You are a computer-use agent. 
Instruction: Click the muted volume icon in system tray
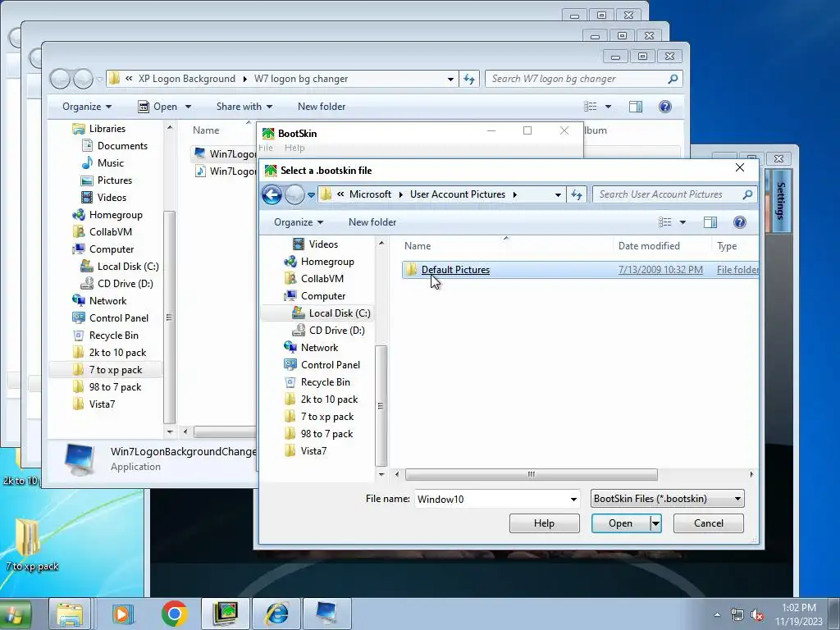pos(757,615)
